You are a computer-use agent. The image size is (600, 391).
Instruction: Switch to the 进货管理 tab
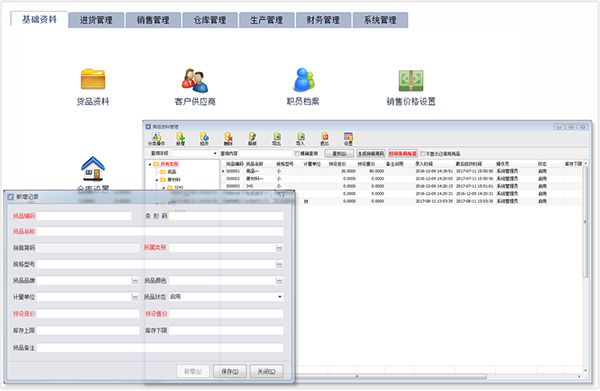point(96,20)
